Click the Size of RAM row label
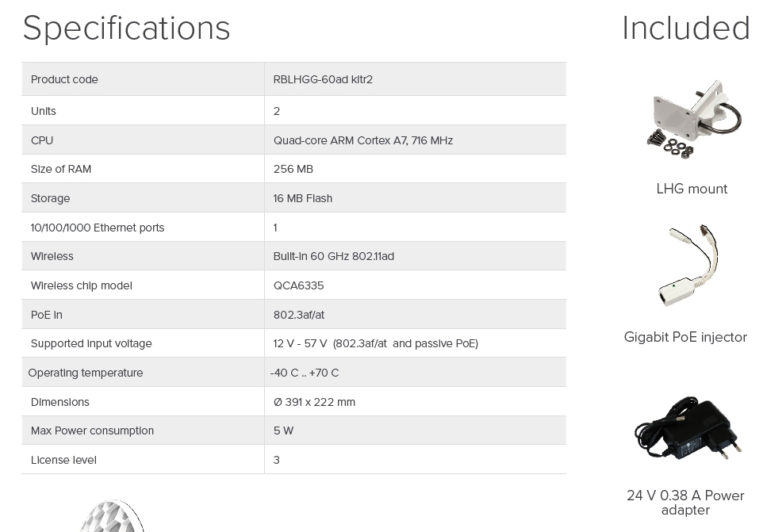Viewport: 767px width, 532px height. point(61,169)
